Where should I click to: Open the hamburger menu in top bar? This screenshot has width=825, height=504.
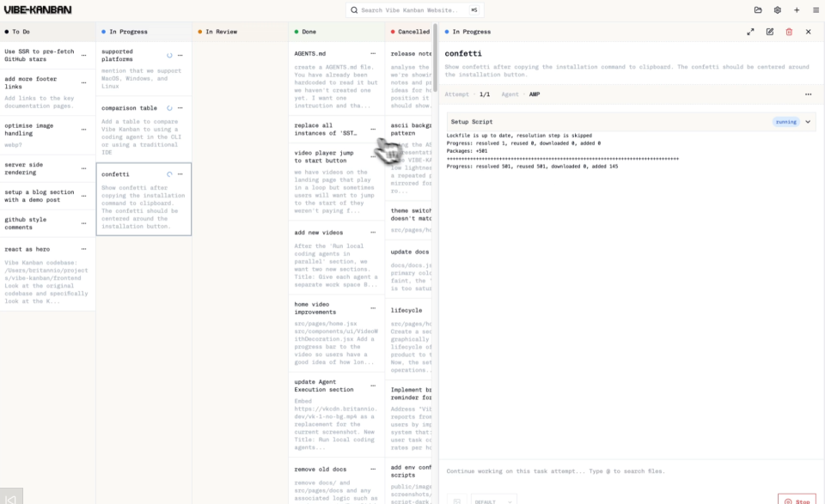(816, 10)
